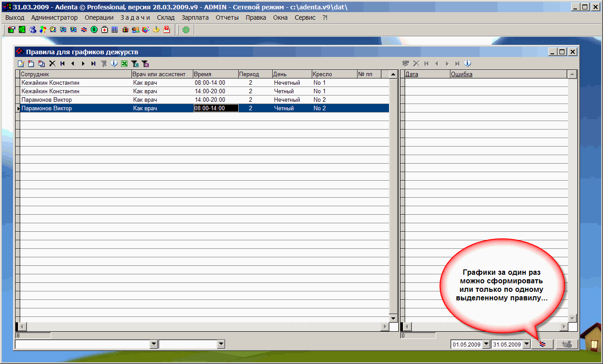The width and height of the screenshot is (603, 364).
Task: Click the Дата column header in errors panel
Action: coord(427,74)
